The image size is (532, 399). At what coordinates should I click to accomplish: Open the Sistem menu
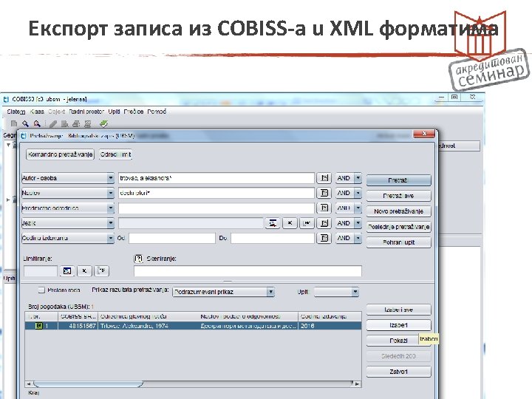coord(16,112)
